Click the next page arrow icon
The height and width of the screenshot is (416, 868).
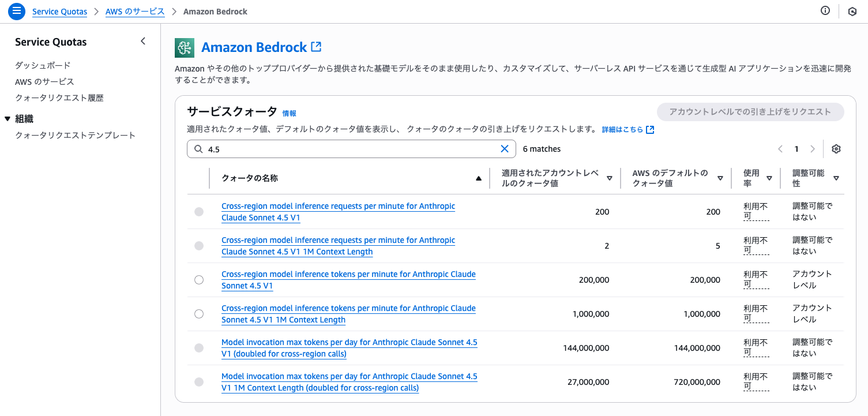coord(813,148)
